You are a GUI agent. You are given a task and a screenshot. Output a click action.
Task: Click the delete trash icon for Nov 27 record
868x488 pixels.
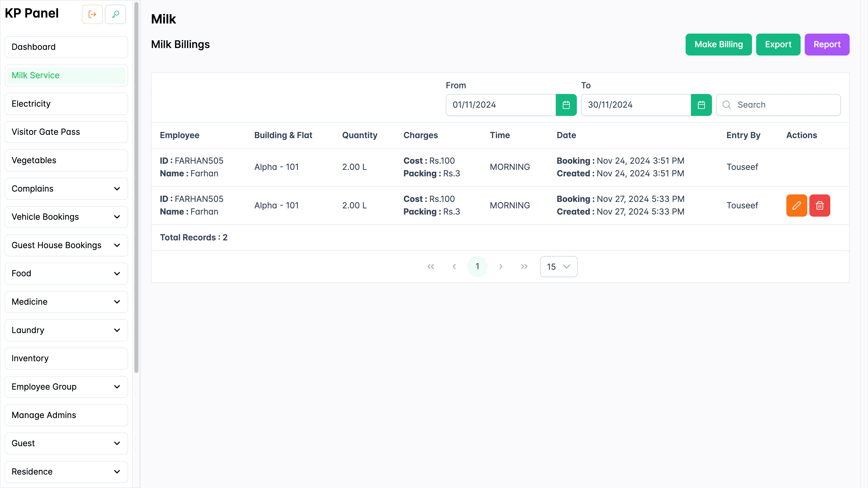point(820,205)
